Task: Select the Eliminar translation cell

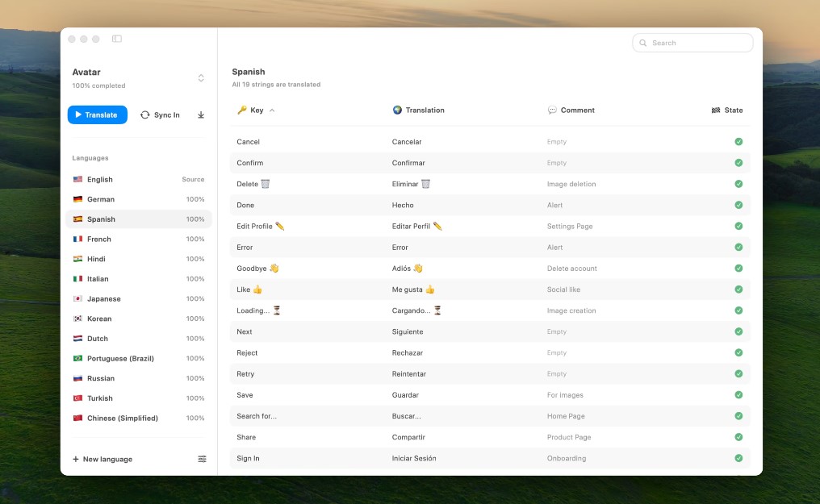Action: point(410,184)
